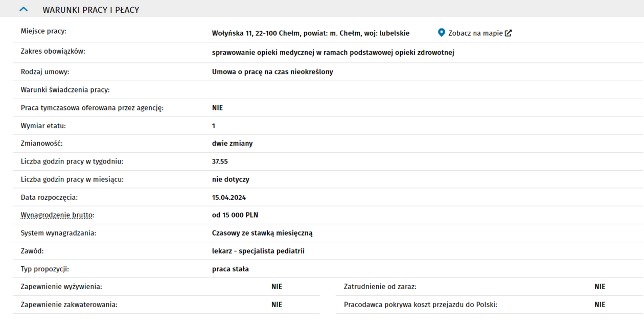
Task: Click the underlined 'Wynagrodzenie brutto' label
Action: click(x=57, y=215)
